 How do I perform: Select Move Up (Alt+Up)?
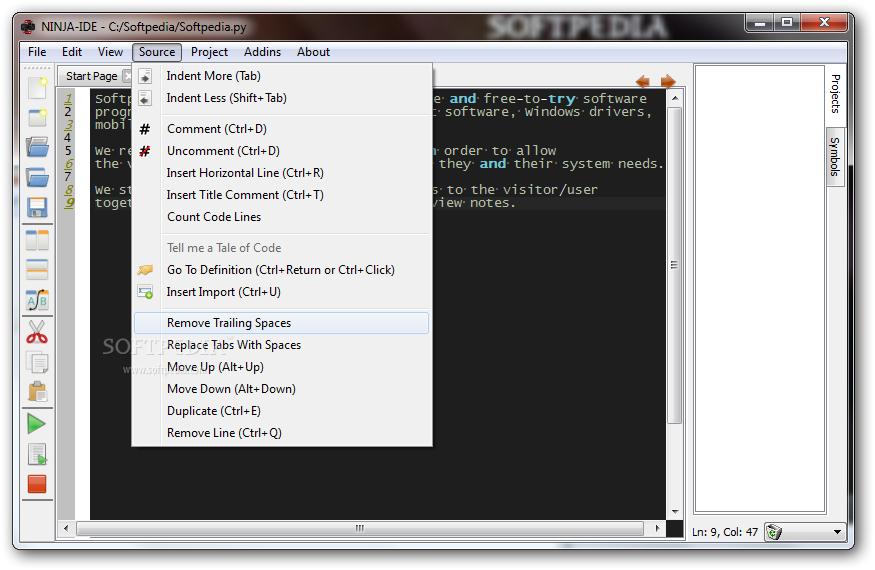click(282, 367)
